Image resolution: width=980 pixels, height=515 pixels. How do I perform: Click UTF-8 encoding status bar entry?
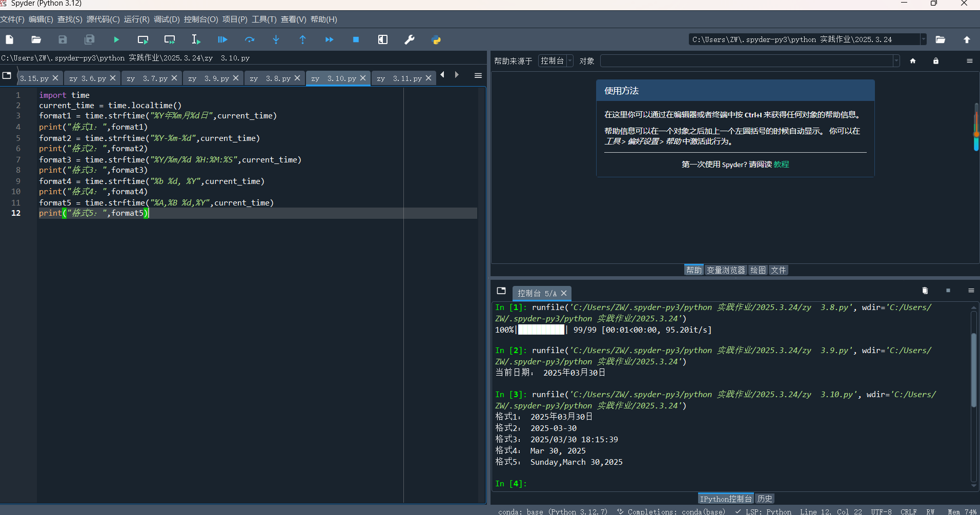click(881, 511)
